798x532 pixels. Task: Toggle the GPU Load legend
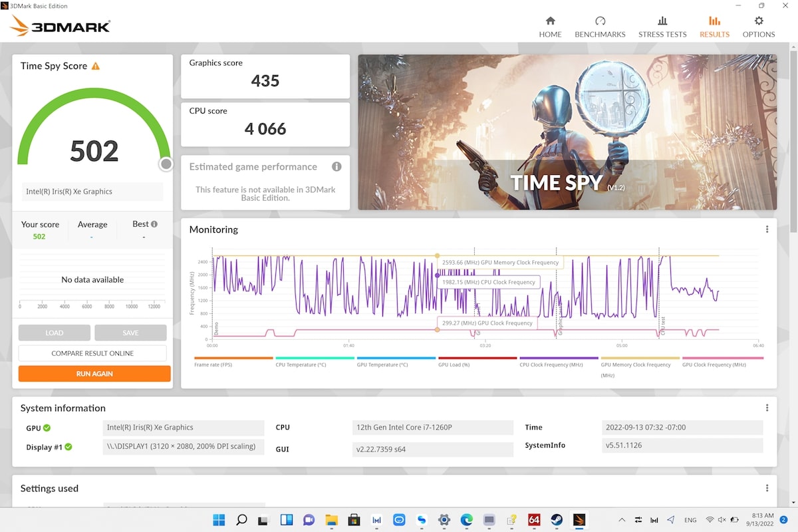click(x=477, y=362)
